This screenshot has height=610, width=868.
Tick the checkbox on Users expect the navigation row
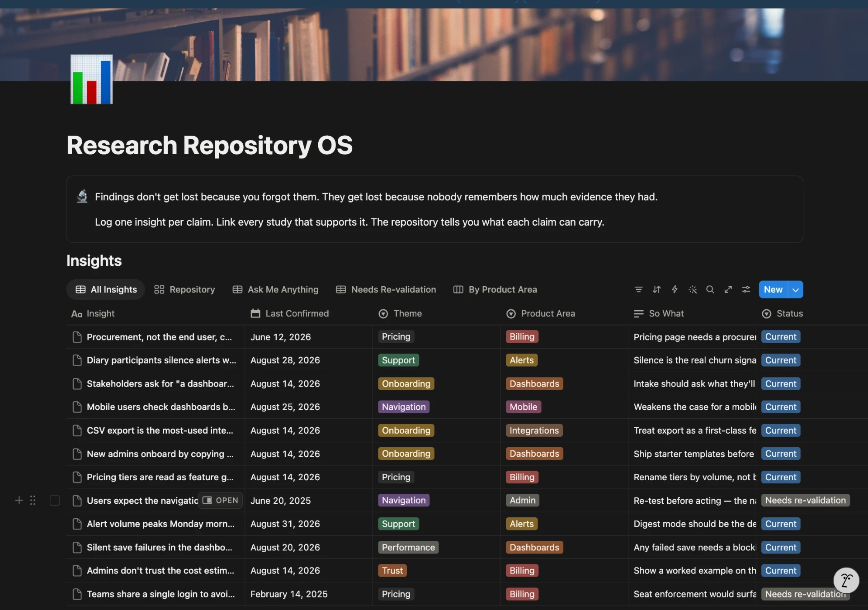tap(55, 500)
